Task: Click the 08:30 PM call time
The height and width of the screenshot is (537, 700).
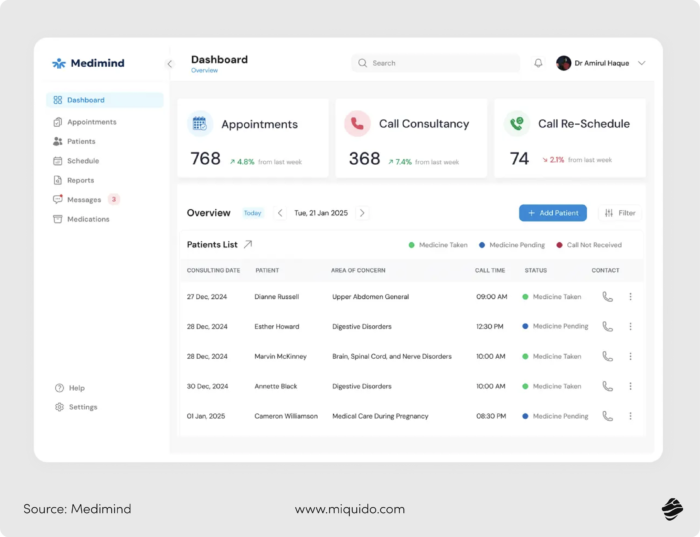Action: pyautogui.click(x=491, y=416)
